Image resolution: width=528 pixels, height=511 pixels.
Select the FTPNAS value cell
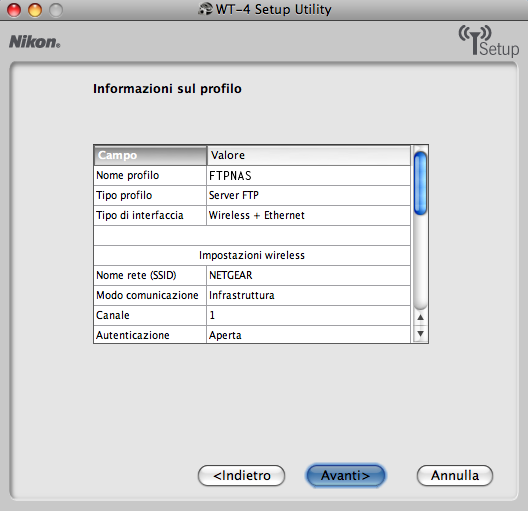click(x=308, y=175)
